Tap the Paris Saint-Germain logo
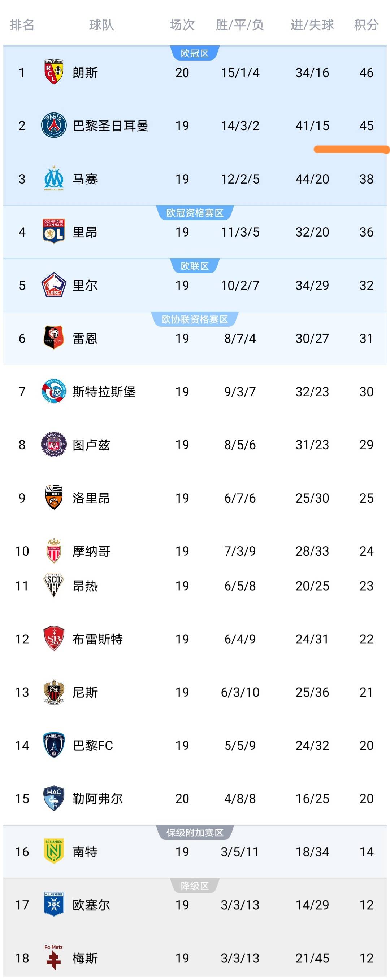The height and width of the screenshot is (980, 390). pos(54,125)
